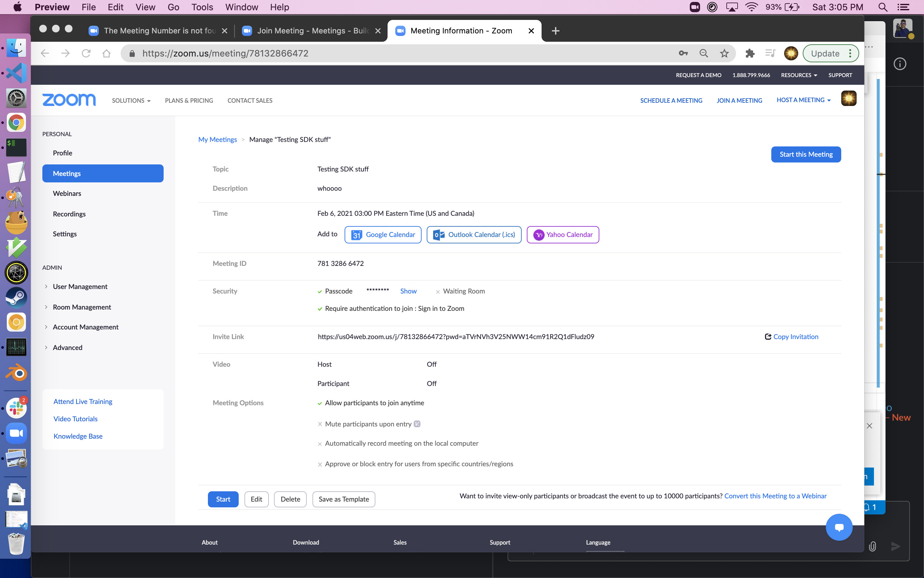Bookmark this page with star icon
The height and width of the screenshot is (578, 924).
coord(724,54)
